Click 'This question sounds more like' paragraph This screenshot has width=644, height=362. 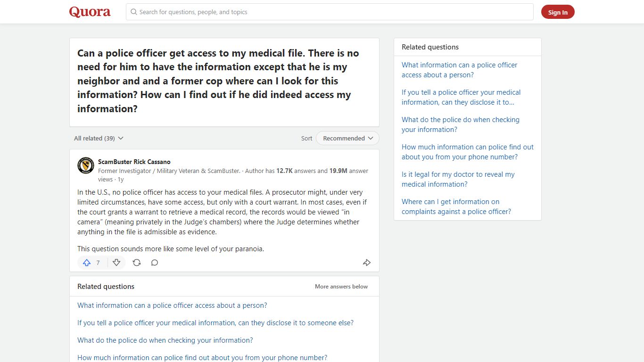(x=171, y=249)
